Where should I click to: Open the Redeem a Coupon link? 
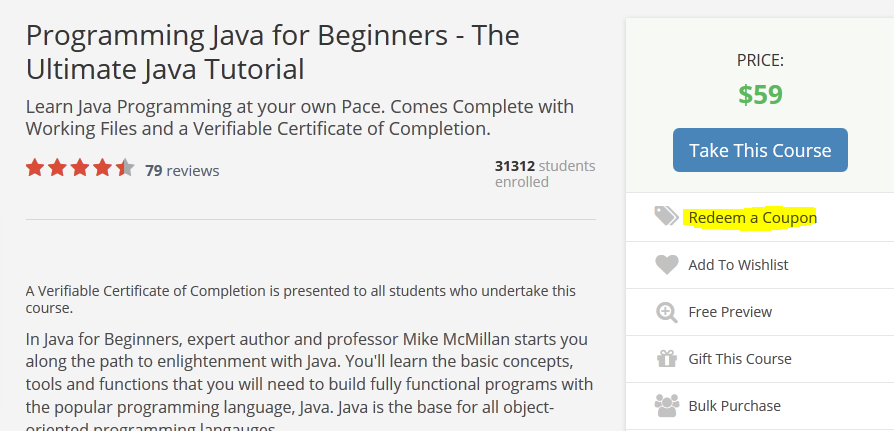[752, 218]
